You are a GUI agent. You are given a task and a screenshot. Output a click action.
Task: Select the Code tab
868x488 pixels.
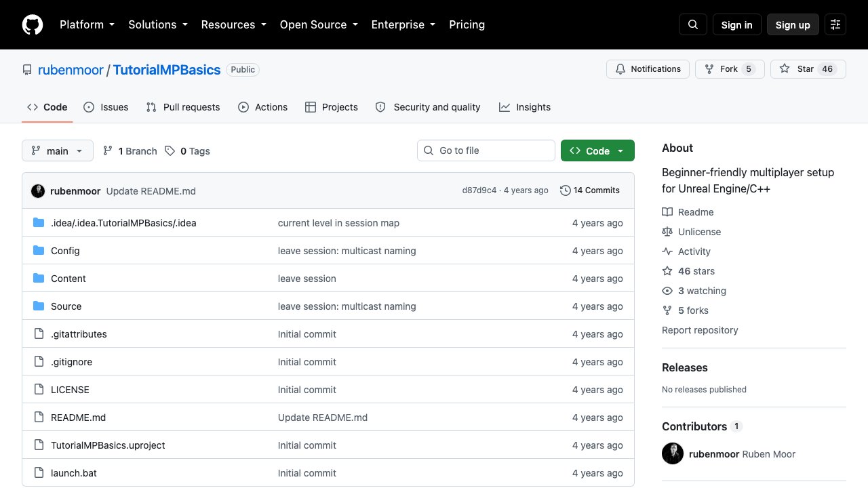[x=47, y=107]
